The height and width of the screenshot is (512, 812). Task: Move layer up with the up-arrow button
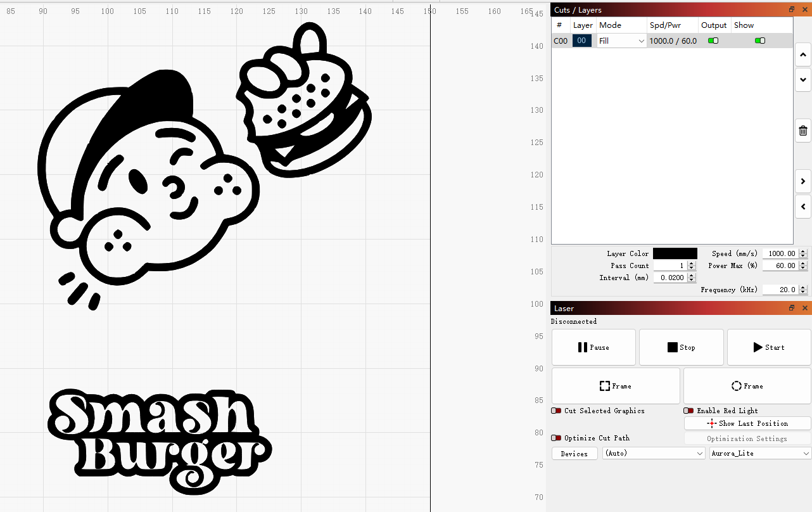point(803,55)
